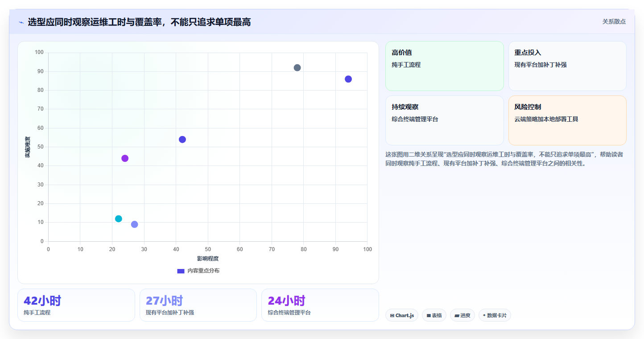This screenshot has width=644, height=339.
Task: Click the y-axis tick label 100
Action: click(x=39, y=53)
